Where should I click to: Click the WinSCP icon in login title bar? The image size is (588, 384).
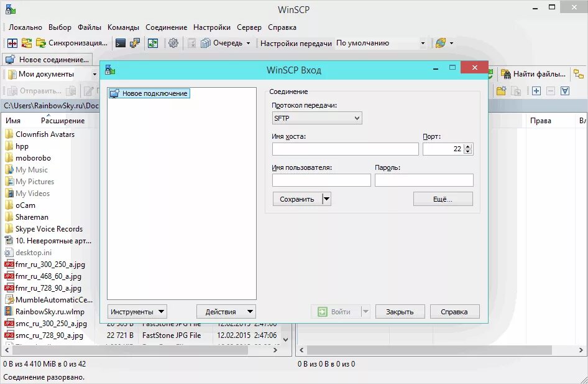pyautogui.click(x=110, y=70)
